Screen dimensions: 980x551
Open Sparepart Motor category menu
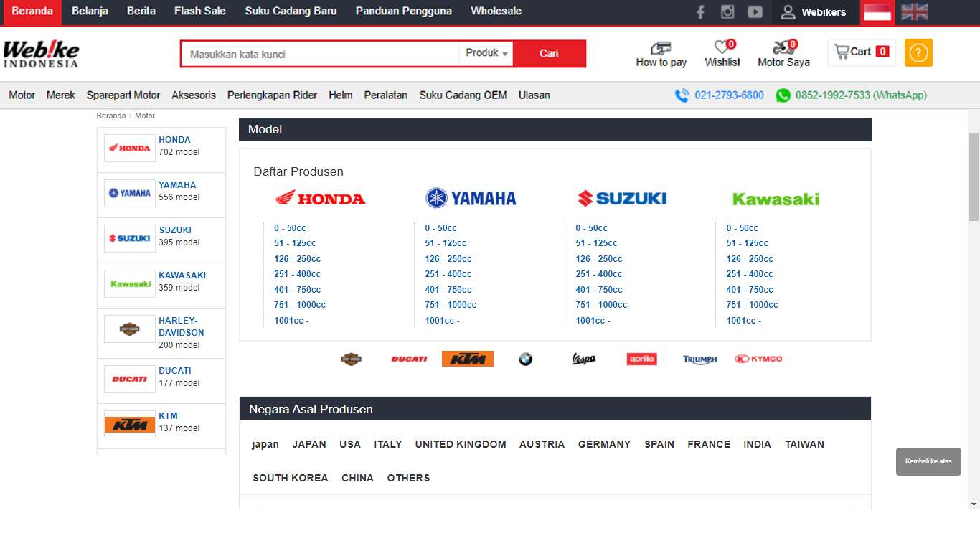123,95
